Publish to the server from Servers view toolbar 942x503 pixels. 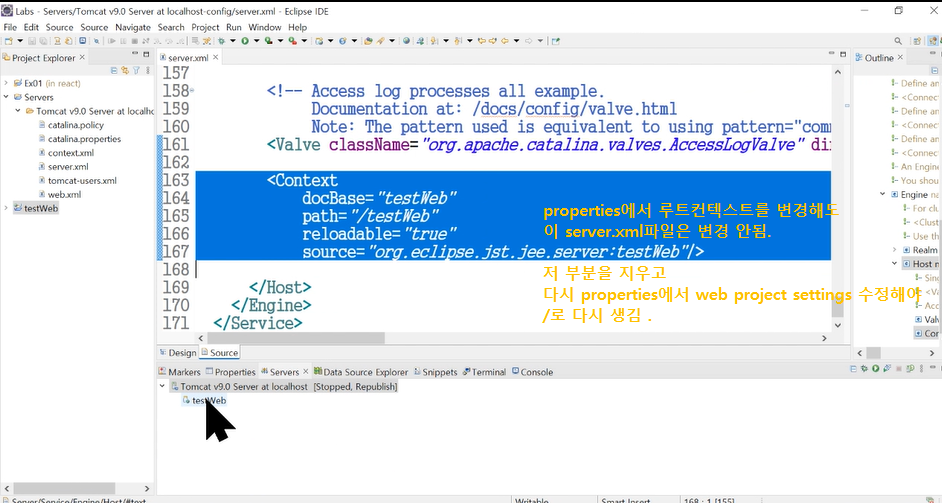910,368
